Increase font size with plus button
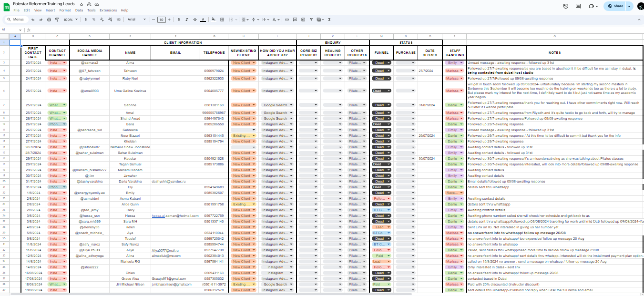 [170, 20]
